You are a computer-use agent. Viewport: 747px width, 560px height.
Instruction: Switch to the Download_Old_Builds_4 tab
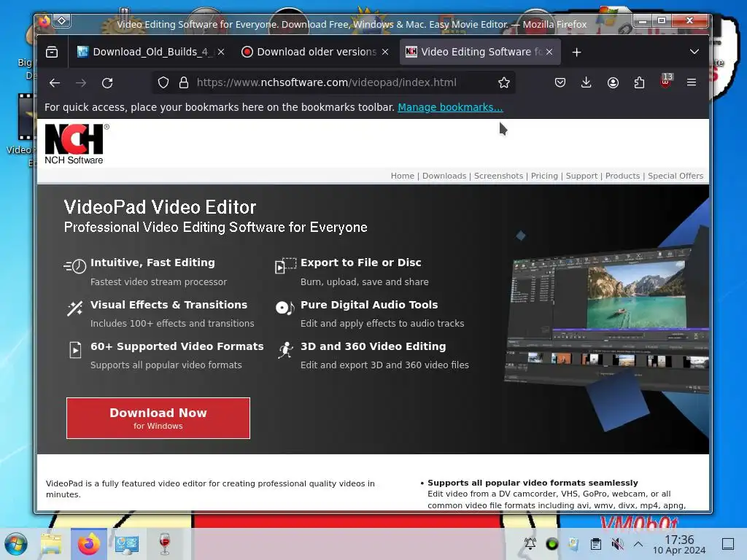tap(151, 52)
